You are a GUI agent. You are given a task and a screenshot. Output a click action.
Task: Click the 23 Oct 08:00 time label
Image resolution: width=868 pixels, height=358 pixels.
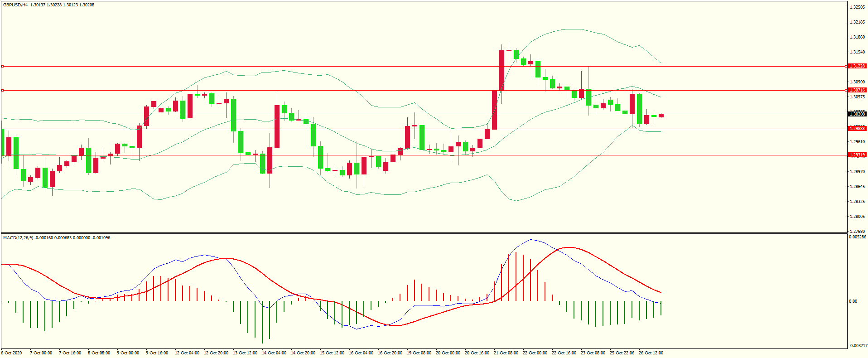[x=593, y=353]
